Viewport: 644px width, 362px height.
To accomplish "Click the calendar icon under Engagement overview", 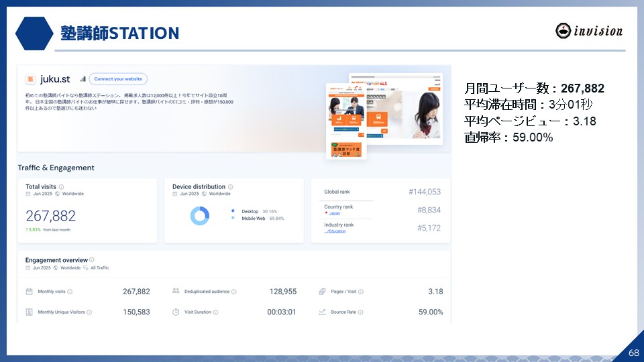I will click(28, 268).
